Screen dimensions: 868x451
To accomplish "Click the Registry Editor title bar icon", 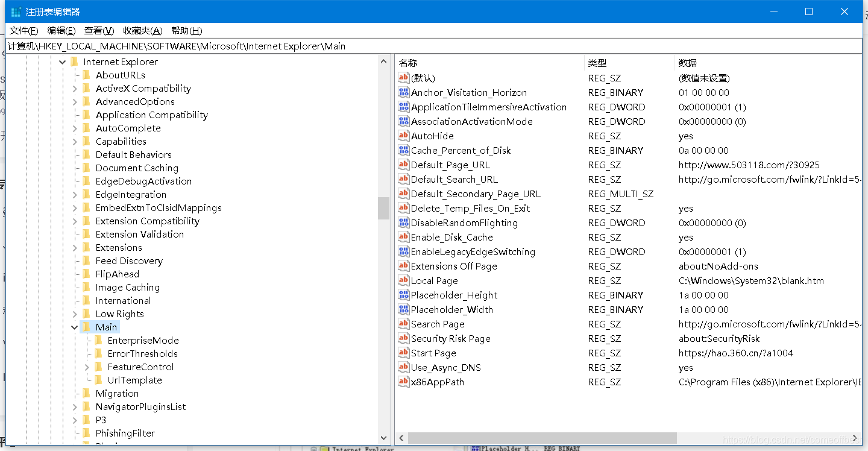I will coord(16,11).
